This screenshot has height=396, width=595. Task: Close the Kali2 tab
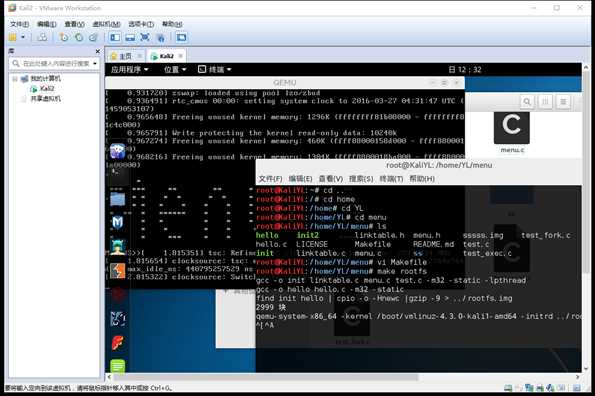coord(181,56)
